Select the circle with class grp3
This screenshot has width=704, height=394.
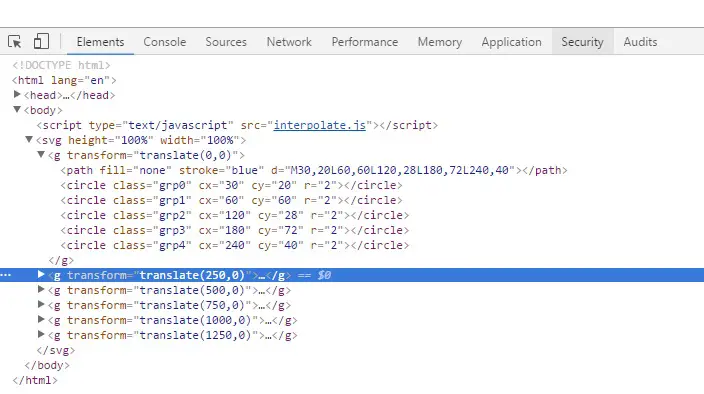pyautogui.click(x=235, y=230)
